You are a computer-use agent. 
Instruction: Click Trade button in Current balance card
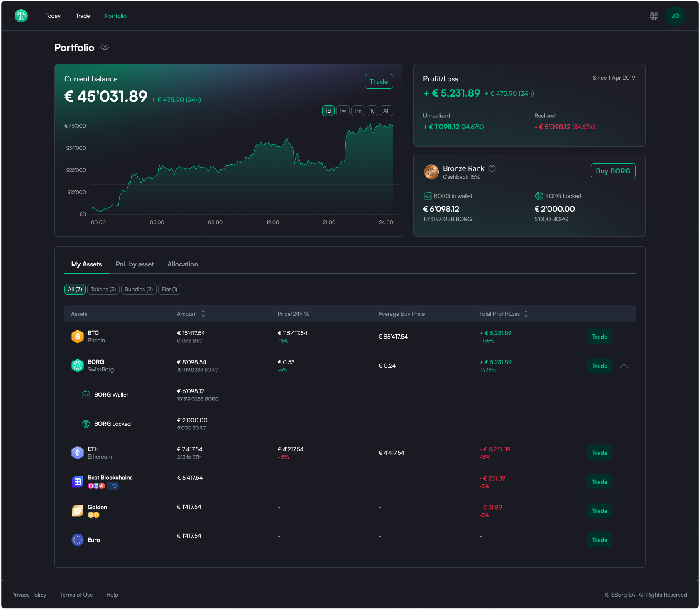pos(379,81)
